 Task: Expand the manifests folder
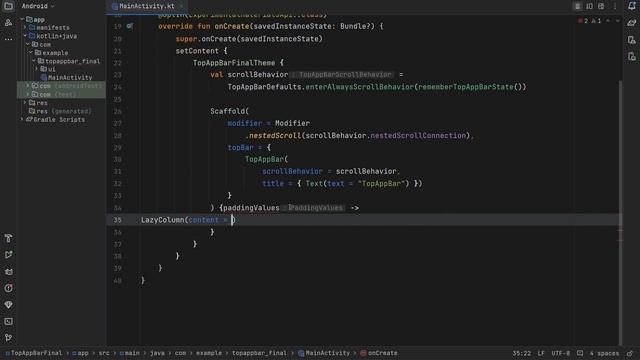pyautogui.click(x=25, y=27)
